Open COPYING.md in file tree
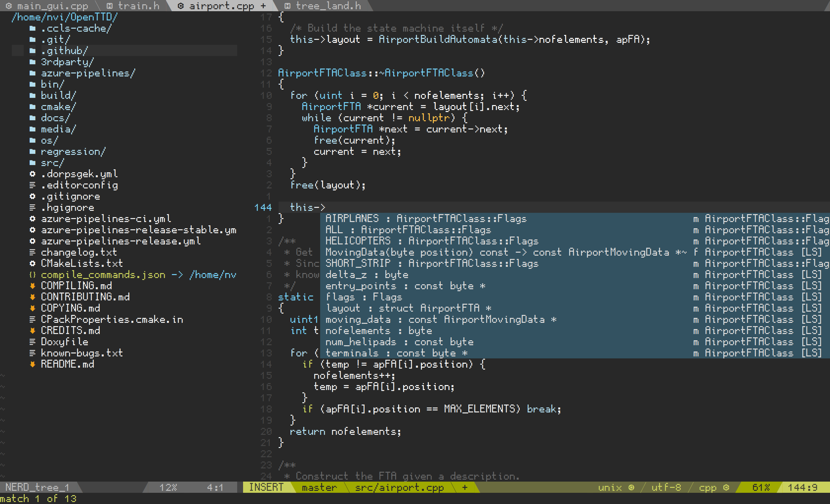Image resolution: width=830 pixels, height=504 pixels. (70, 308)
